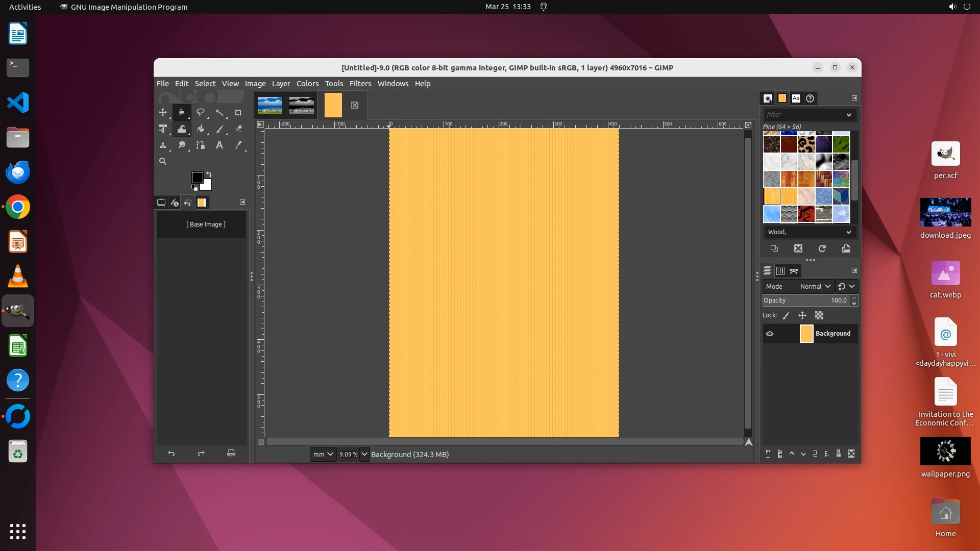Toggle the lock alpha channel checkerboard icon

pyautogui.click(x=819, y=315)
